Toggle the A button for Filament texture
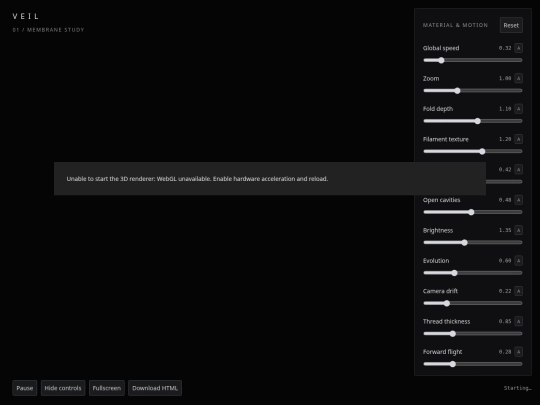540x405 pixels. pos(518,139)
